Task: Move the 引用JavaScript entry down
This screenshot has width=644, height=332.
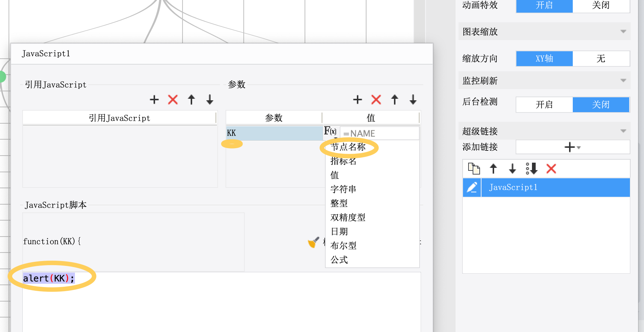Action: (x=210, y=100)
